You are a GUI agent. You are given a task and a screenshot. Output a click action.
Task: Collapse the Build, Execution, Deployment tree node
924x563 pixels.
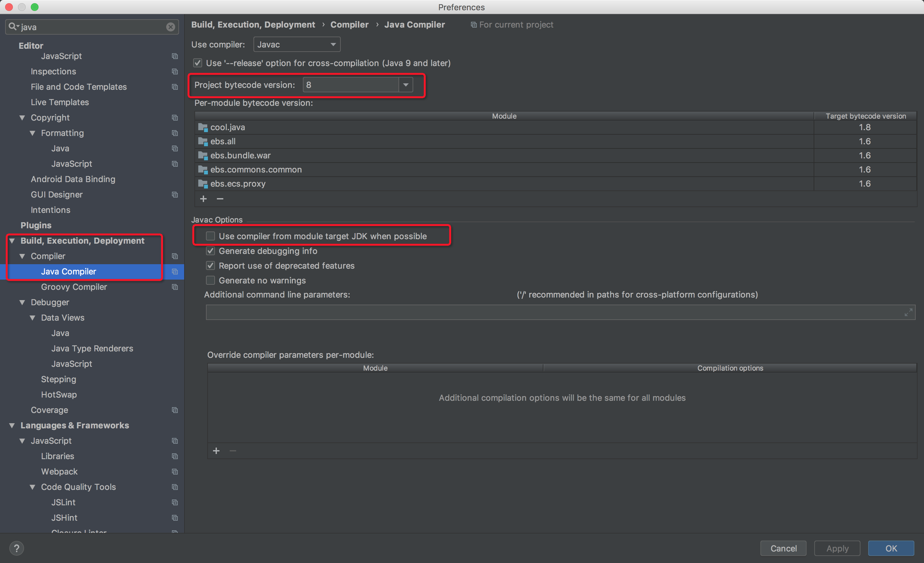[12, 241]
